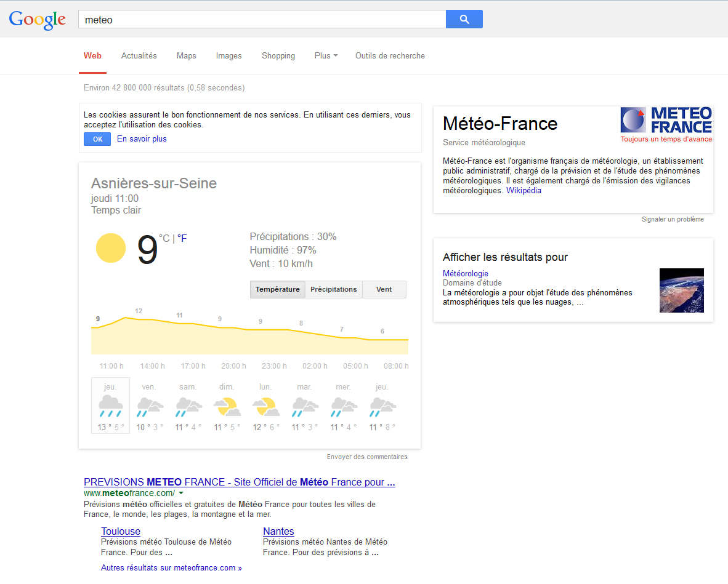The height and width of the screenshot is (584, 728).
Task: Open the Shopping tab
Action: coord(278,55)
